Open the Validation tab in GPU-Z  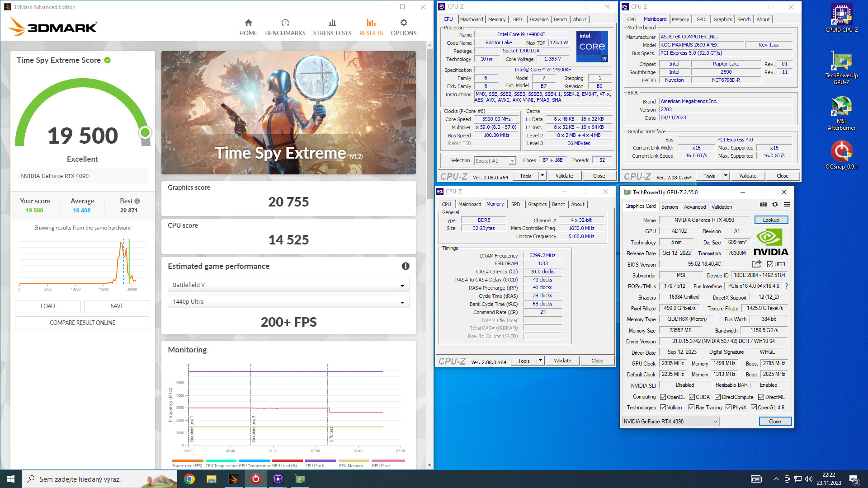[722, 207]
